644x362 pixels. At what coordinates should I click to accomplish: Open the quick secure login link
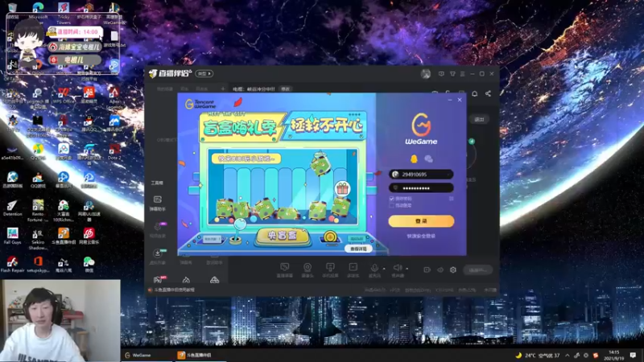pos(421,236)
